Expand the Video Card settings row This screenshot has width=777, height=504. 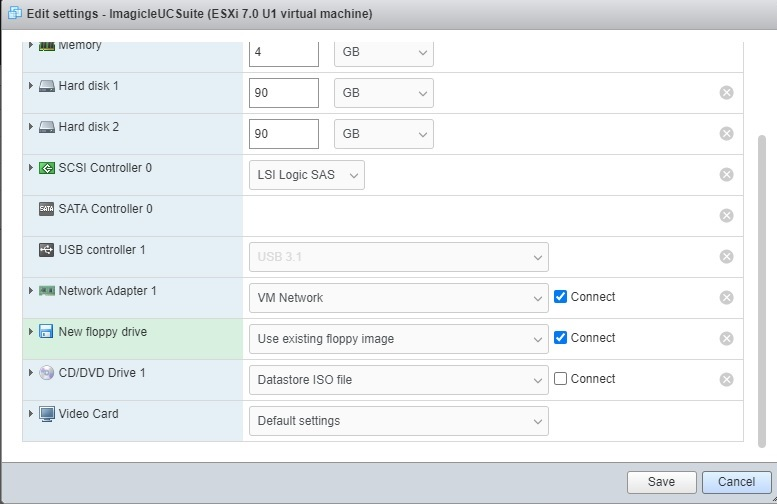(31, 414)
